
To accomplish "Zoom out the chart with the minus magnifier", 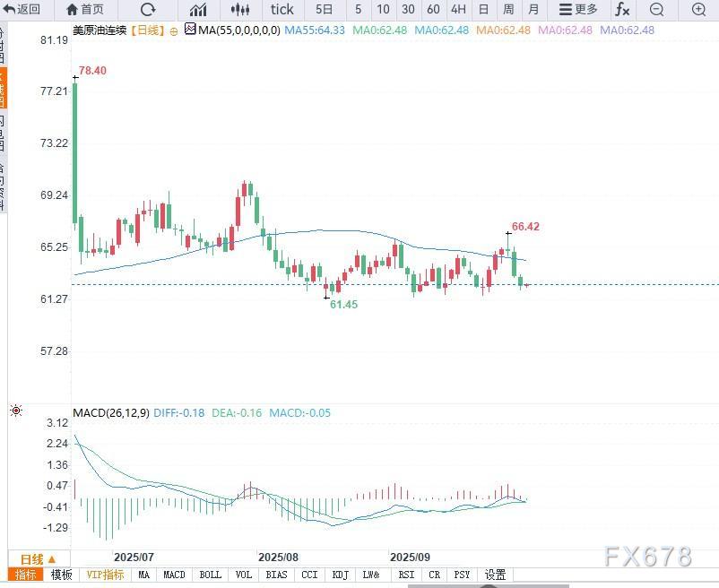I will click(x=657, y=10).
